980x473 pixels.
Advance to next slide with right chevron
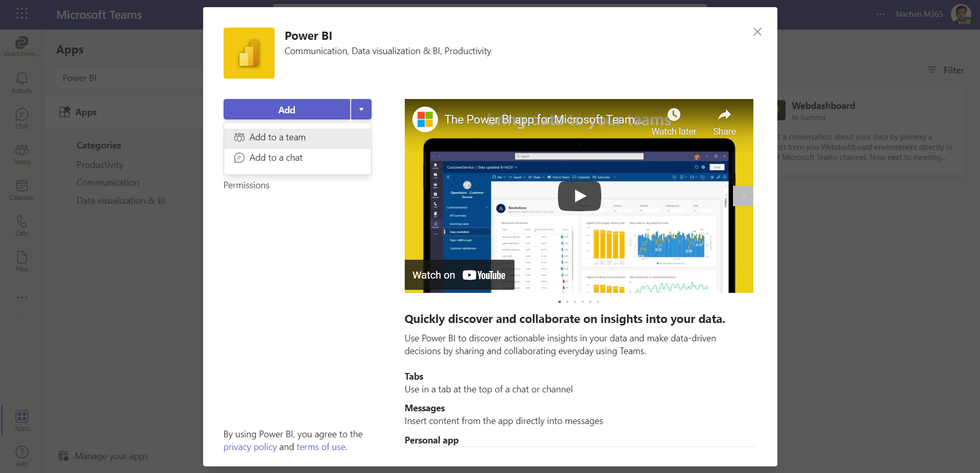(x=743, y=196)
